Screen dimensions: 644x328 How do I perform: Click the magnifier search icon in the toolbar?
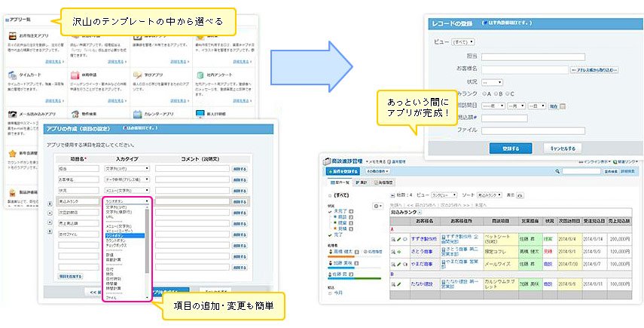[557, 171]
